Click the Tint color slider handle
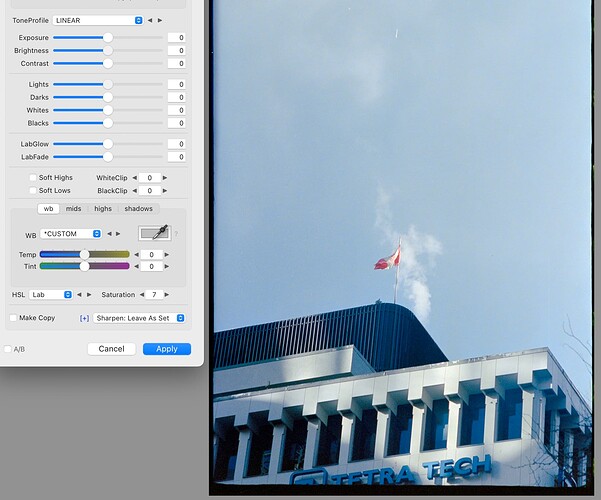601x500 pixels. point(85,266)
